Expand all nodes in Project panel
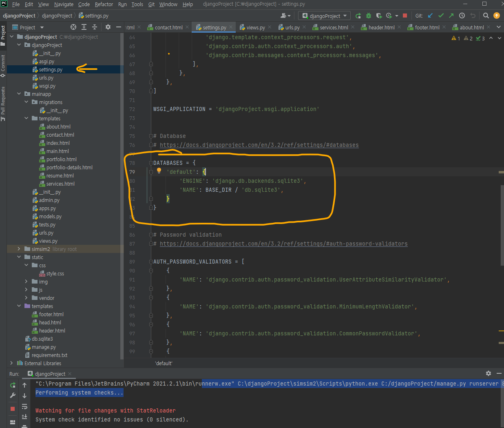 (84, 27)
